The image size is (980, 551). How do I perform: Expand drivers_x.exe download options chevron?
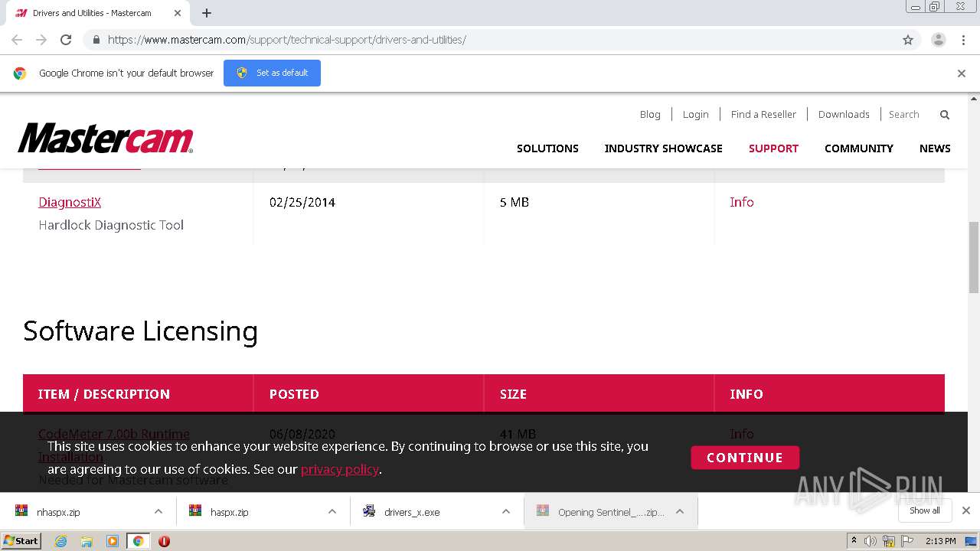point(506,511)
